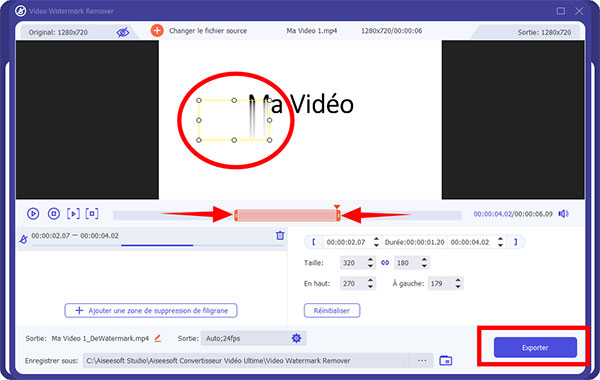This screenshot has width=600, height=380.
Task: Click the top-left handle of yellow selection box
Action: pyautogui.click(x=199, y=100)
